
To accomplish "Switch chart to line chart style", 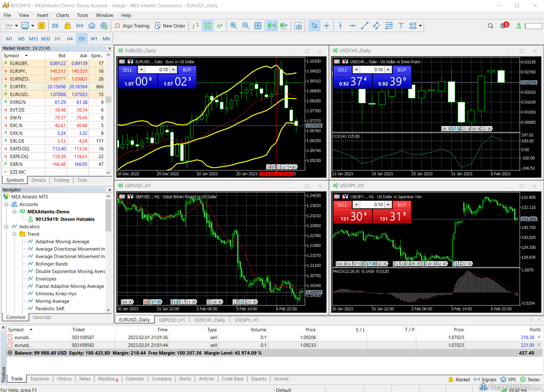I will coord(220,26).
